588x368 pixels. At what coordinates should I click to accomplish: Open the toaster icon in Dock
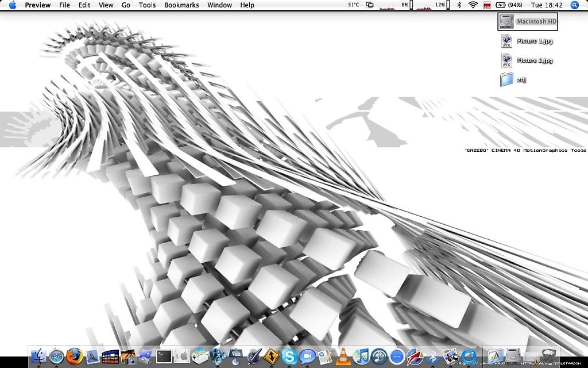(199, 356)
